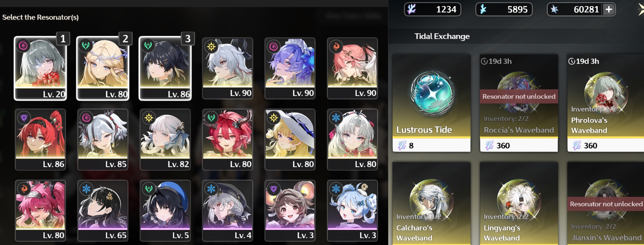This screenshot has height=245, width=644.
Task: Click the sun element icon on the Level 82 resonator
Action: pos(149,118)
